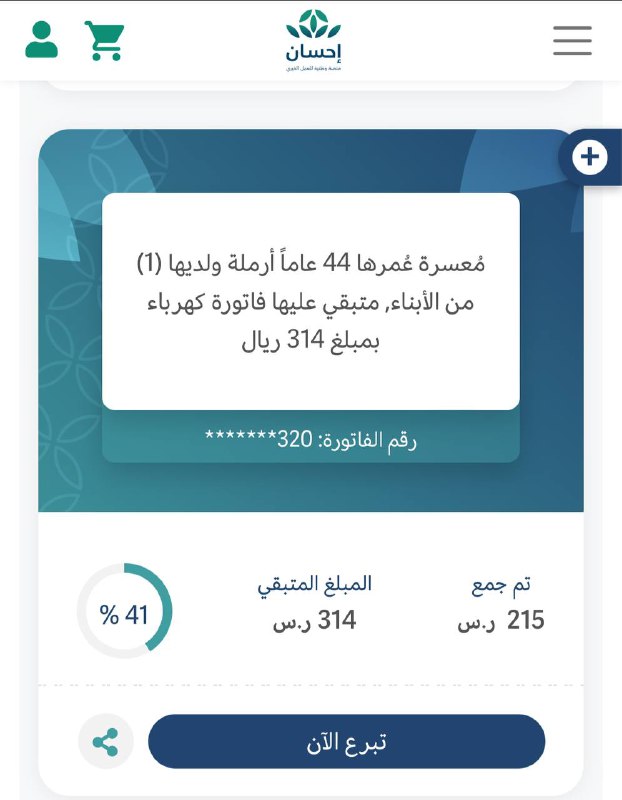
Task: Click the small tagline under Ehsan logo
Action: 313,68
